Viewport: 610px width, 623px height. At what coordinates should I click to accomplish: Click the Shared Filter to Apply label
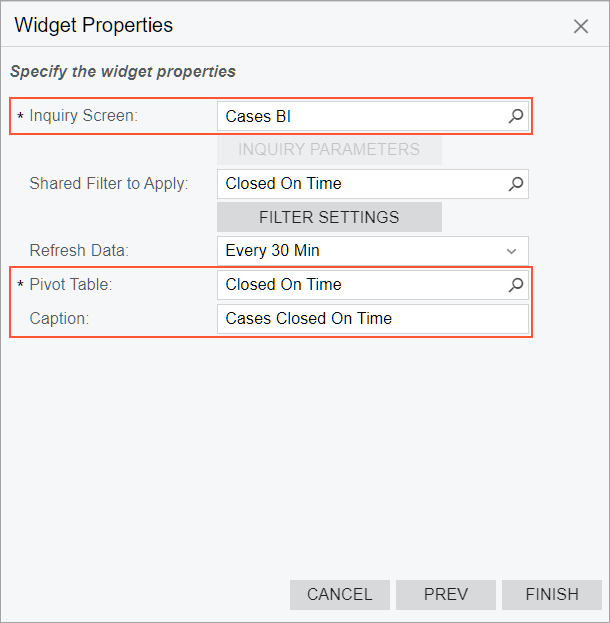point(109,184)
